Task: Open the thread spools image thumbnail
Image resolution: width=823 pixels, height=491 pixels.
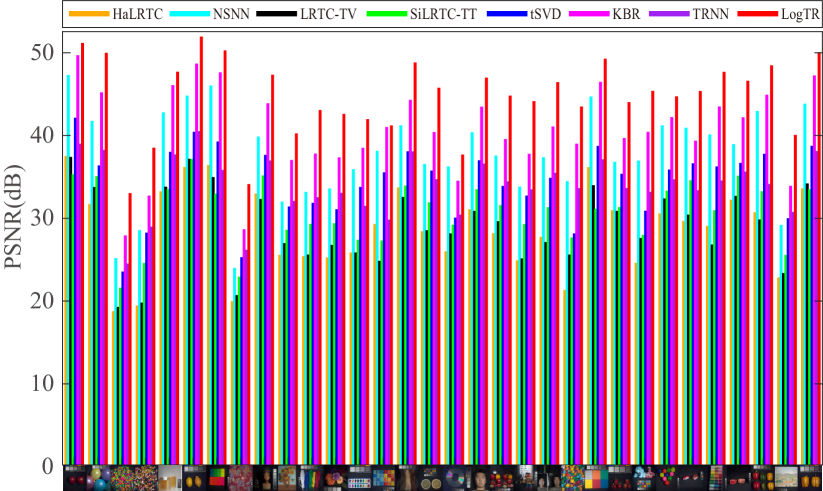Action: 717,478
